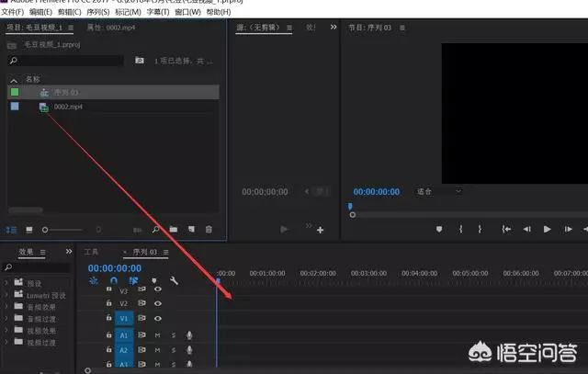Hide track V1 with its eye icon
Viewport: 588px width, 374px height.
pyautogui.click(x=158, y=319)
